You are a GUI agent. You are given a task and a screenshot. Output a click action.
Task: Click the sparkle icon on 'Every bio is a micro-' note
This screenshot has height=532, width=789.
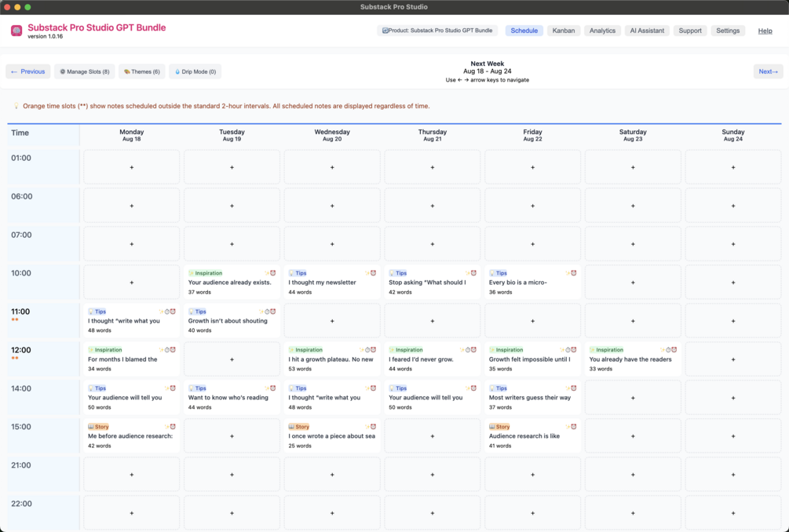568,273
